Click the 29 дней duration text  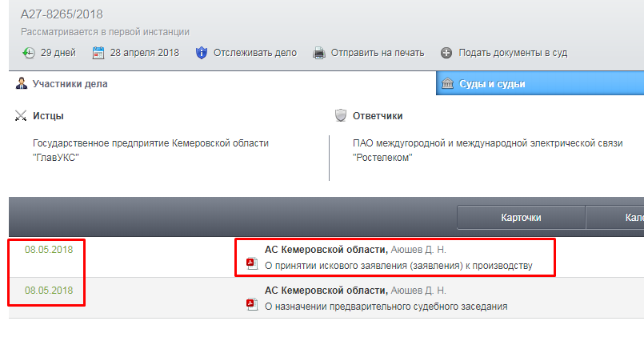58,53
